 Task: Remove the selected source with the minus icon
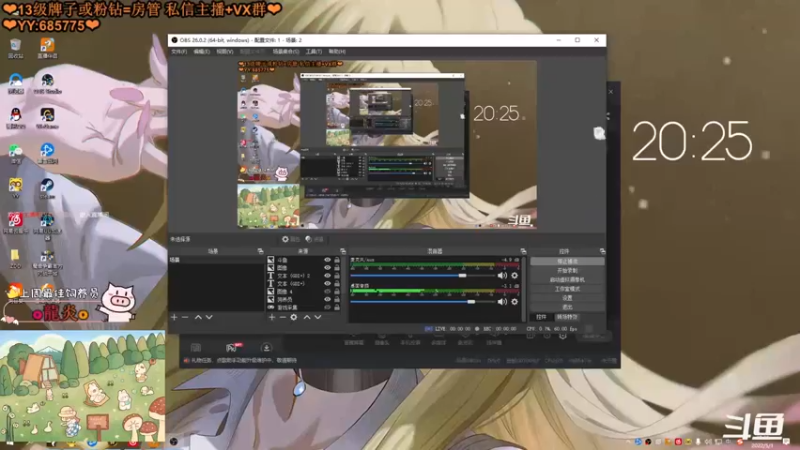point(283,317)
